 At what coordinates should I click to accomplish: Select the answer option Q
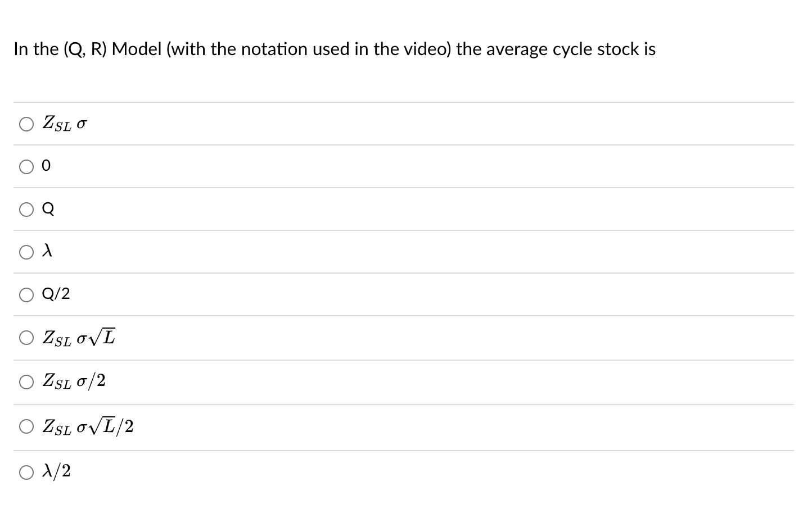[x=26, y=209]
